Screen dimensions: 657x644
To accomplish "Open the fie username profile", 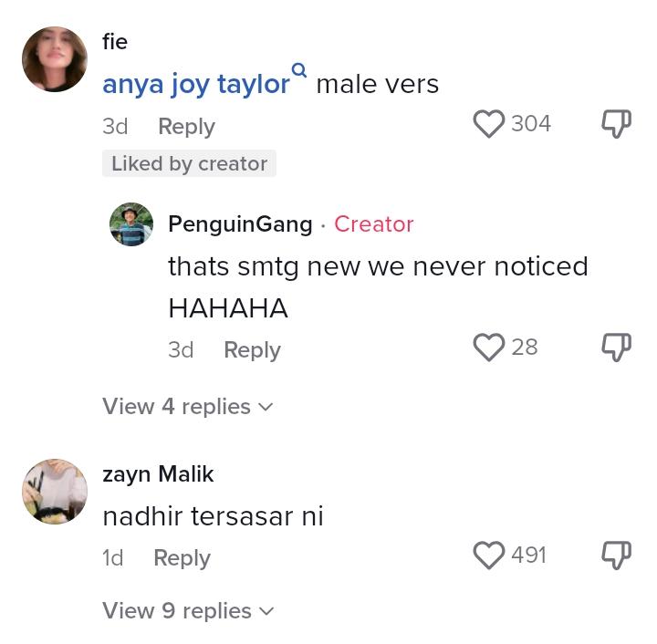I will (x=115, y=42).
